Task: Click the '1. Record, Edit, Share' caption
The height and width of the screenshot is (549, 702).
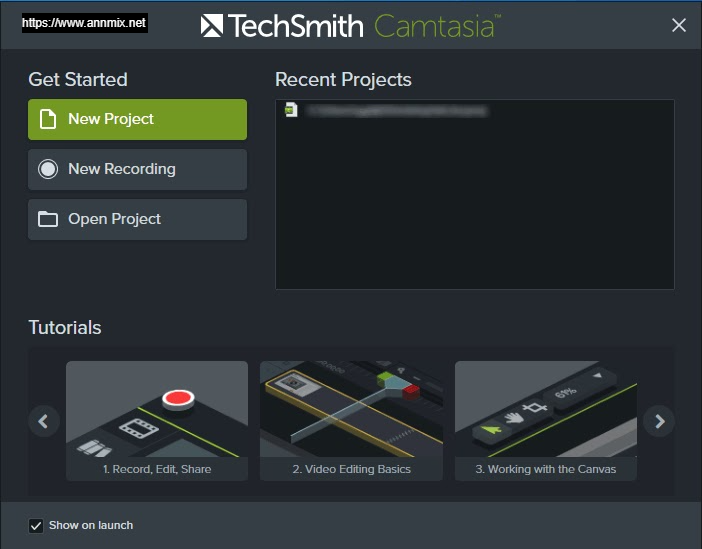Action: point(157,469)
